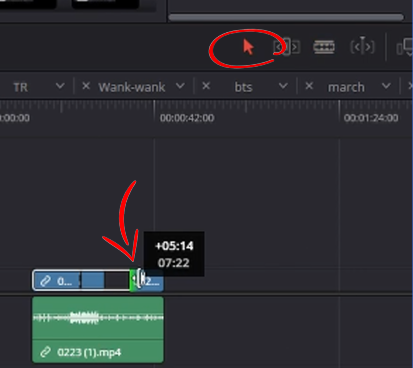Select the Blade Edit Mode razor tool
Image resolution: width=413 pixels, height=368 pixels.
click(324, 47)
